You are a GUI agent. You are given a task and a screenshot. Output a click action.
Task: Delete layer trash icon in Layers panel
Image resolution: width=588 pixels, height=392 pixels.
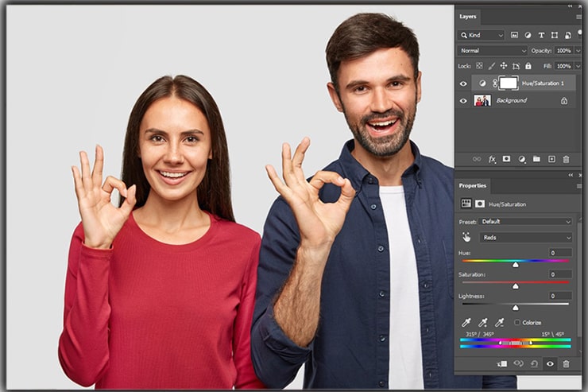(x=566, y=159)
